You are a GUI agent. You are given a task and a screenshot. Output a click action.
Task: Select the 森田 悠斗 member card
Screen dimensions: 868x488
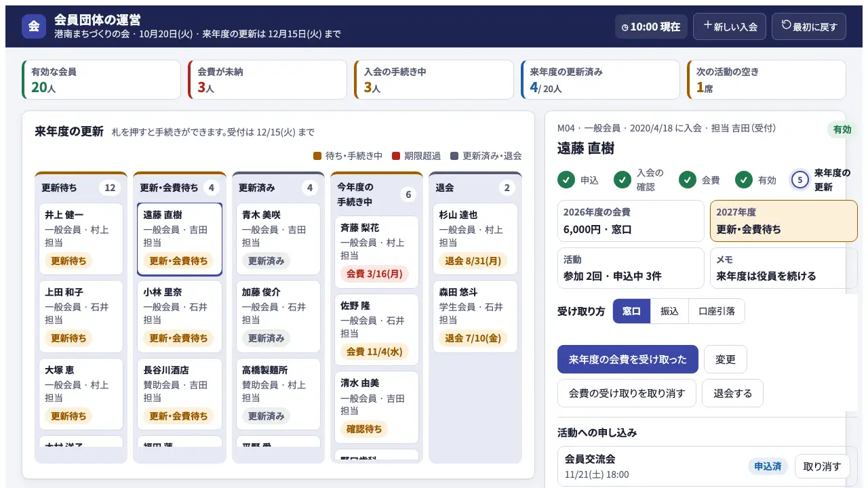coord(475,317)
